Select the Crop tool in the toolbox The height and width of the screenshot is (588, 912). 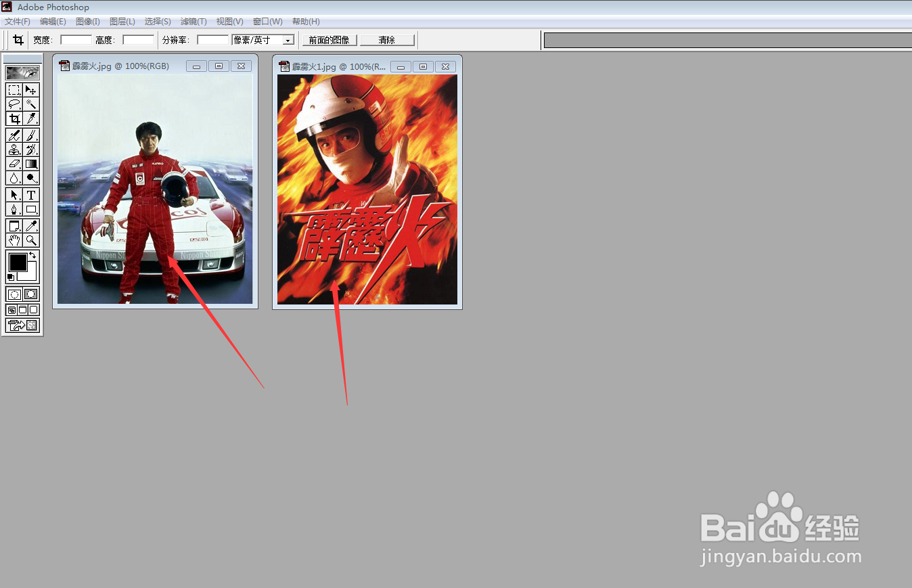pos(14,118)
